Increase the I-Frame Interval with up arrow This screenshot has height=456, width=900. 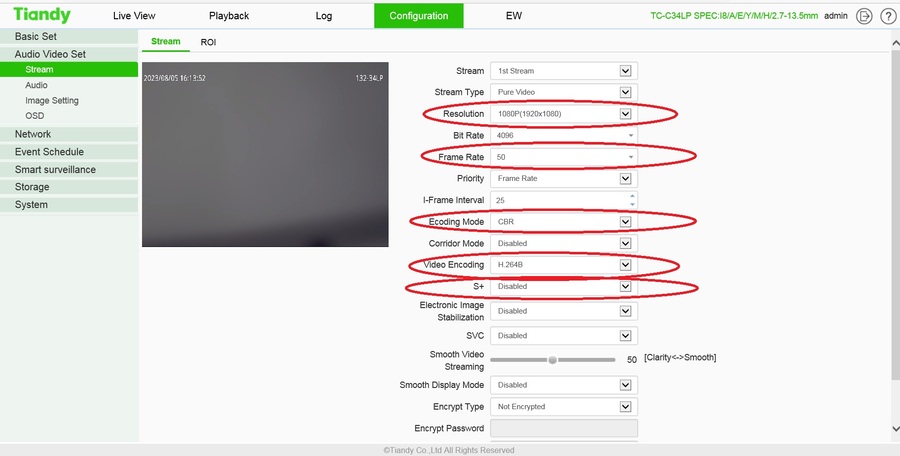click(x=632, y=196)
